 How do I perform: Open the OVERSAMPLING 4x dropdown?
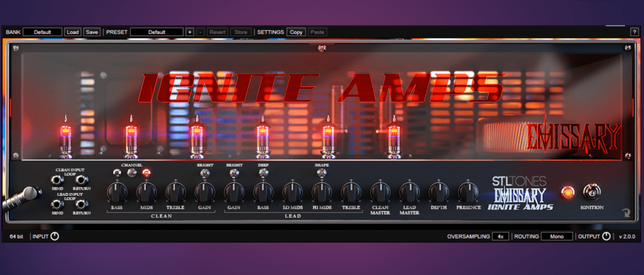click(501, 237)
